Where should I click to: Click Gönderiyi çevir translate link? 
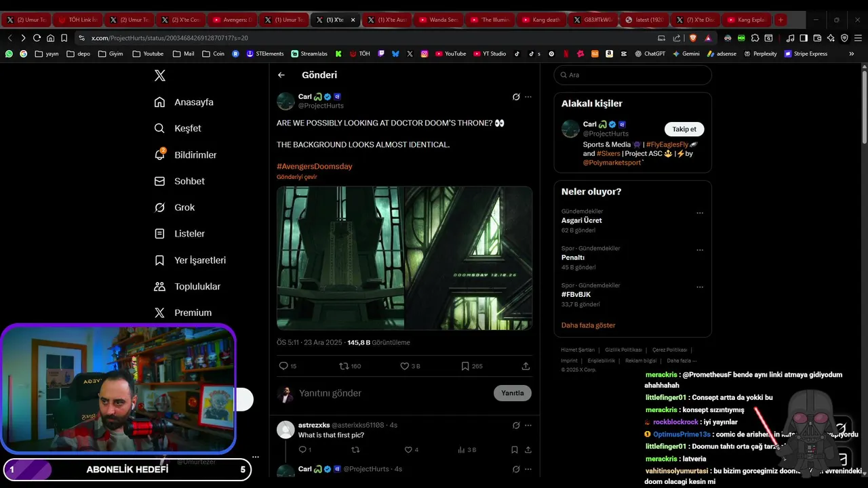296,177
